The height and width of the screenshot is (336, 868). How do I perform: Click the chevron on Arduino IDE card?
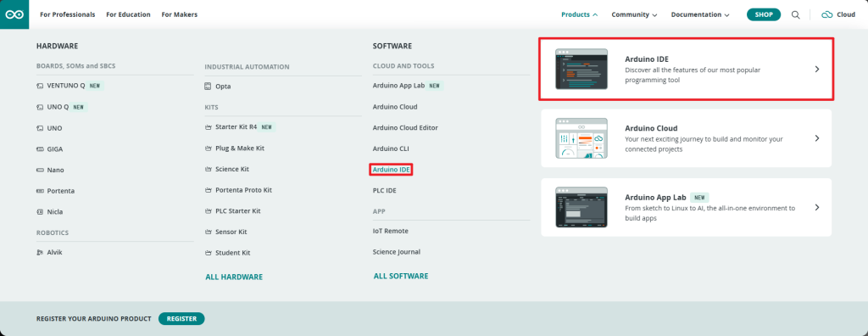pos(817,70)
